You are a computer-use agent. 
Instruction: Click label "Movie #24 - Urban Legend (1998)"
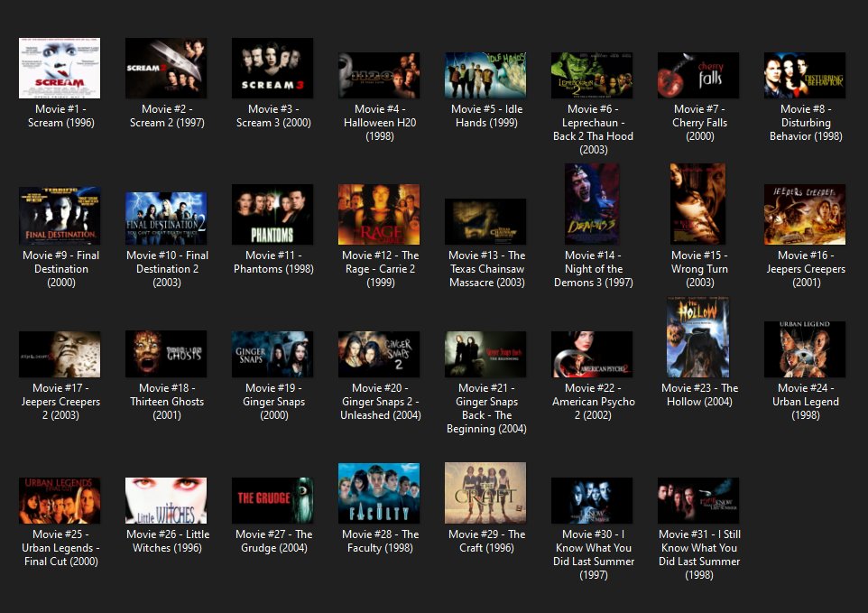[x=806, y=402]
